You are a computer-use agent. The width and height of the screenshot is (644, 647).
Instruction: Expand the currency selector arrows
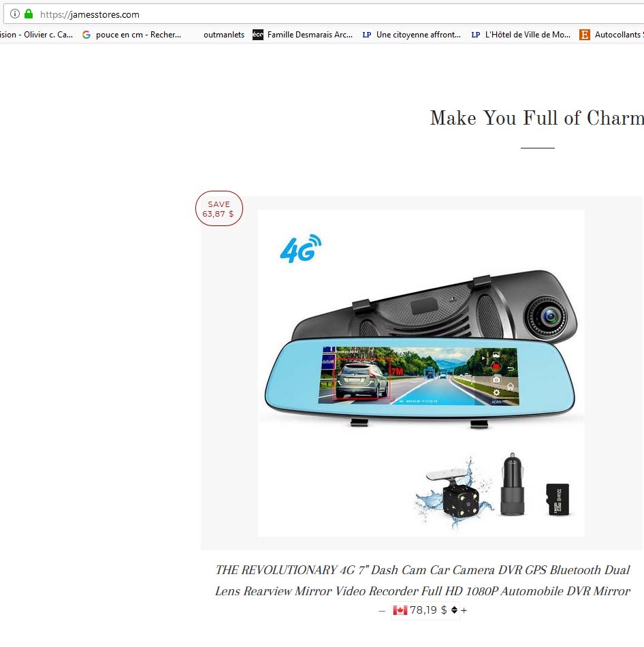coord(454,610)
